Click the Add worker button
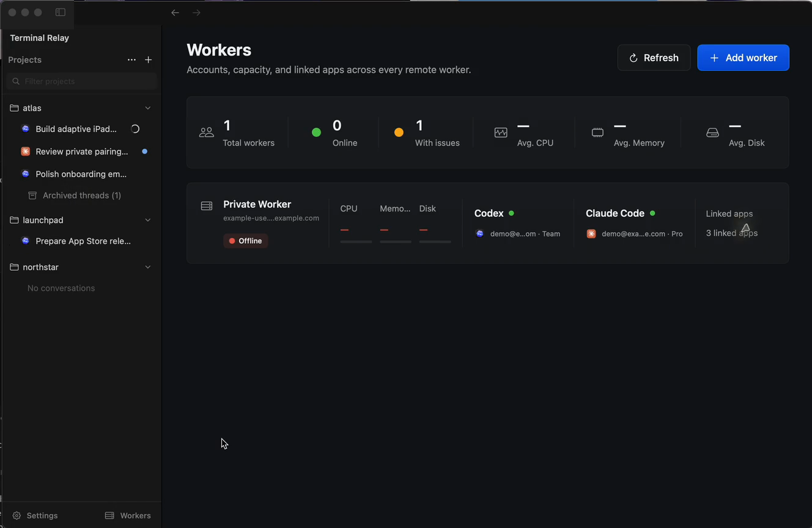Viewport: 812px width, 528px height. point(743,57)
